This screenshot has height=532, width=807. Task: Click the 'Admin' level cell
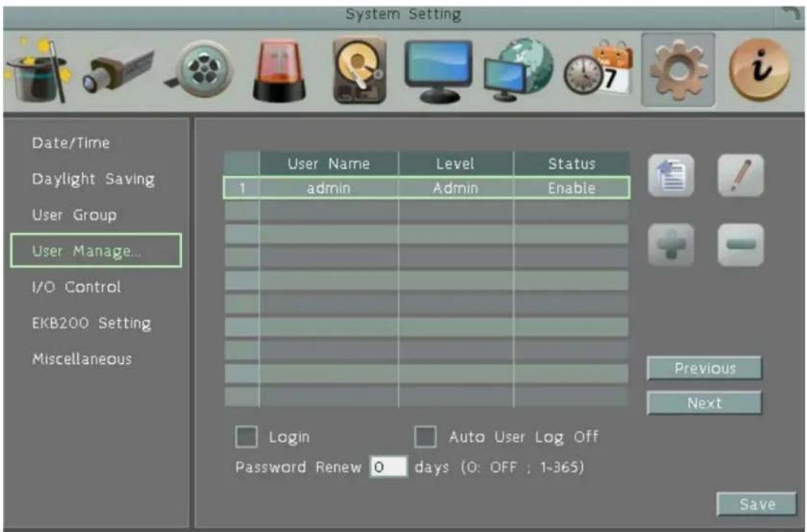pyautogui.click(x=455, y=188)
